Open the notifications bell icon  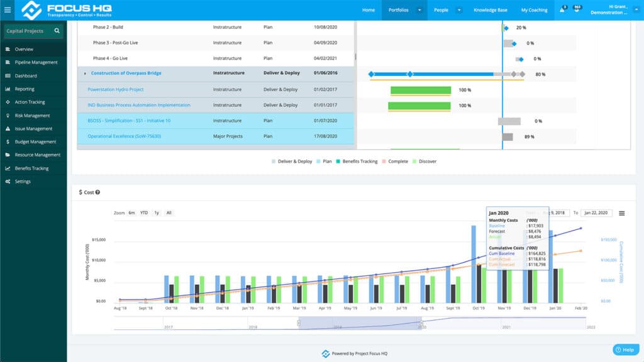562,10
